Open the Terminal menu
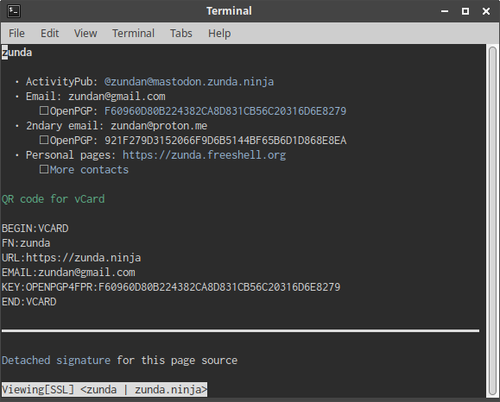 pyautogui.click(x=133, y=33)
